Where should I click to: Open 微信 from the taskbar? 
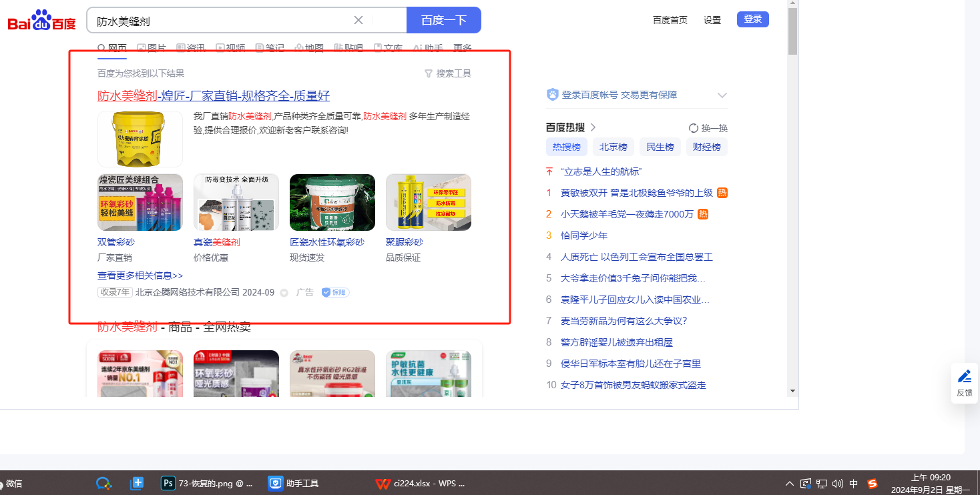[12, 484]
